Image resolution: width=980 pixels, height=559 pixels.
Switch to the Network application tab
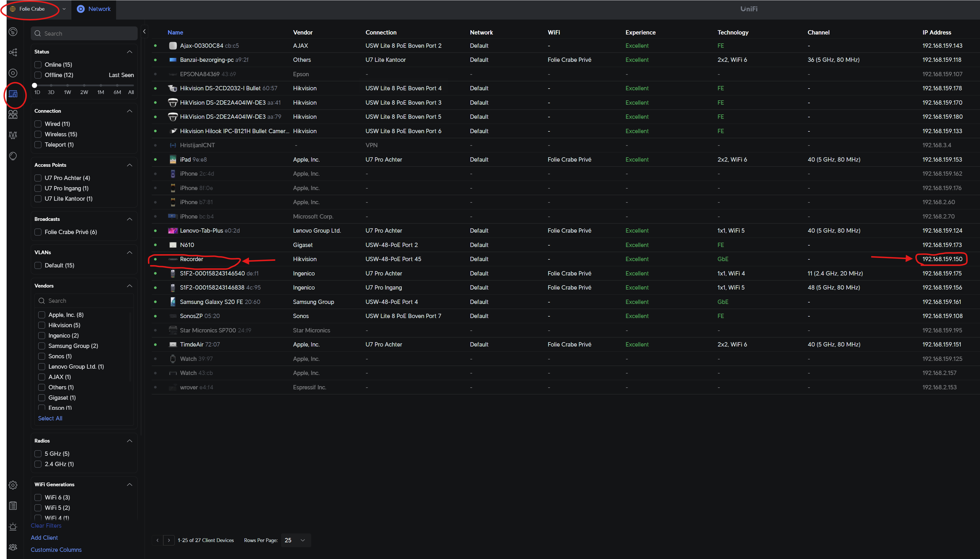tap(94, 9)
